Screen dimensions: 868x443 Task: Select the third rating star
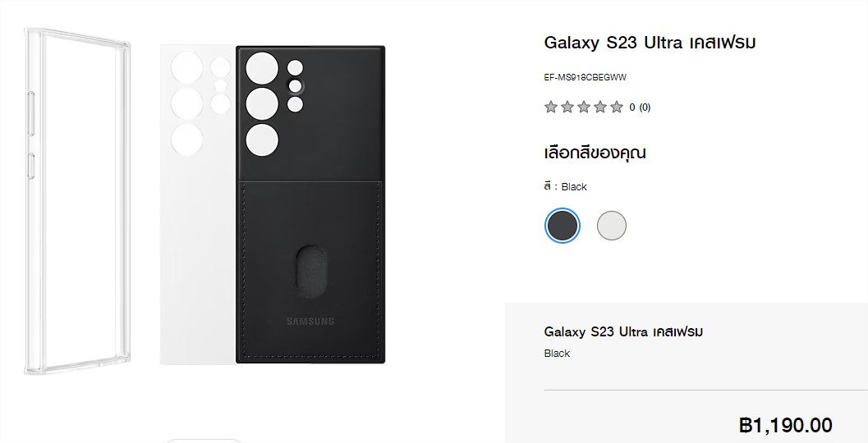[584, 107]
